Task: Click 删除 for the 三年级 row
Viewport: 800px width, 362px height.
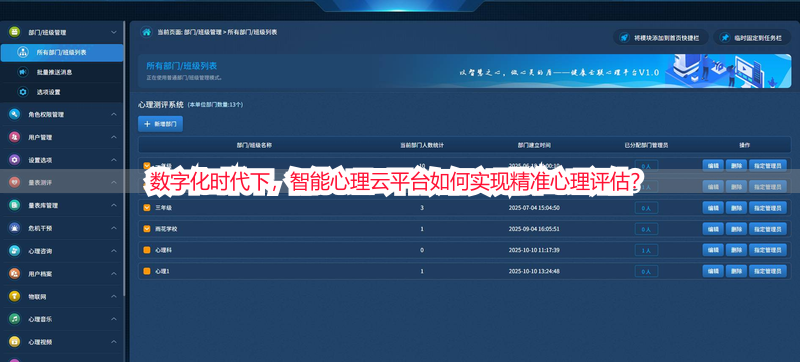Action: click(x=736, y=208)
